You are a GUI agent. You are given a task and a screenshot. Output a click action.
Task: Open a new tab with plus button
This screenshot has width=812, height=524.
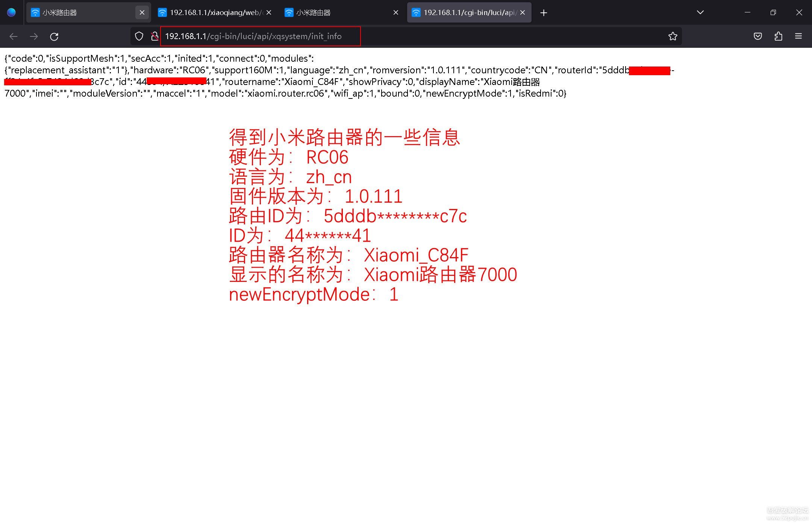[544, 13]
